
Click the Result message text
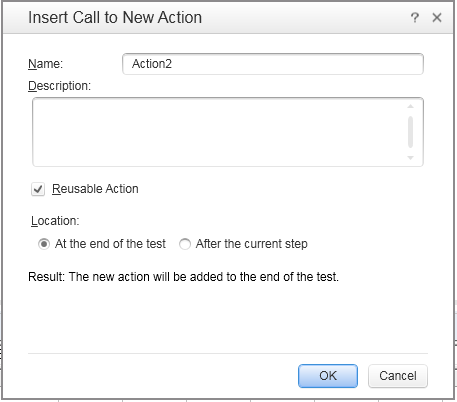coord(183,277)
